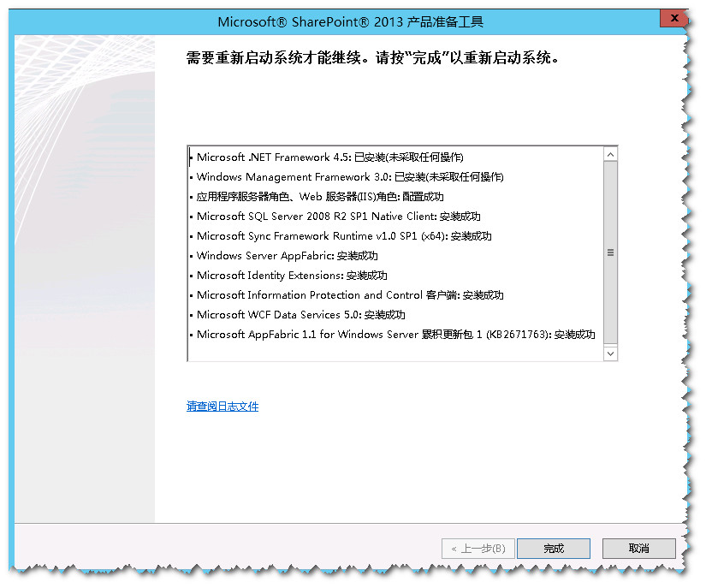Screen dimensions: 706x588
Task: Select the Windows Management Framework 3.0 entry
Action: coord(349,177)
